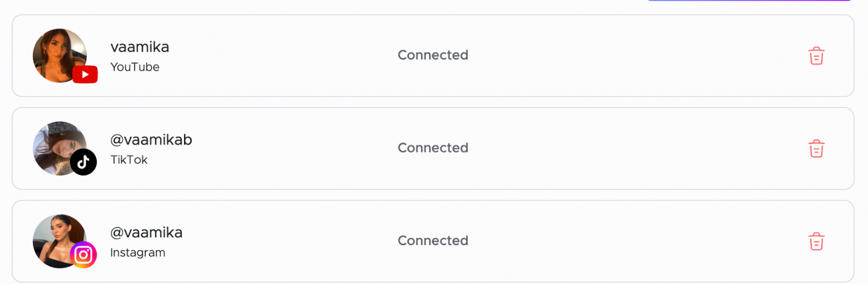Click Connected status in Instagram row

click(x=433, y=241)
